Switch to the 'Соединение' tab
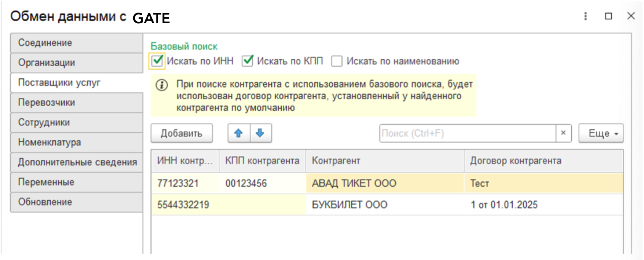 pos(76,43)
